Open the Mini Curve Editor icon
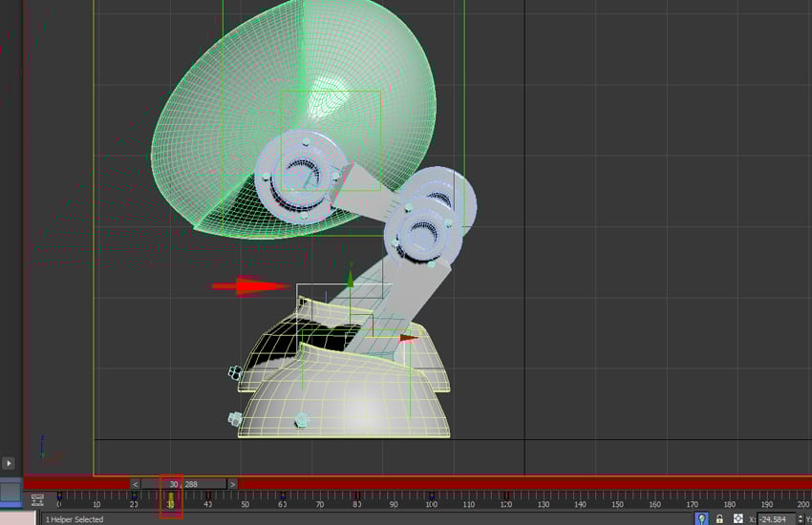This screenshot has height=525, width=812. tap(37, 499)
